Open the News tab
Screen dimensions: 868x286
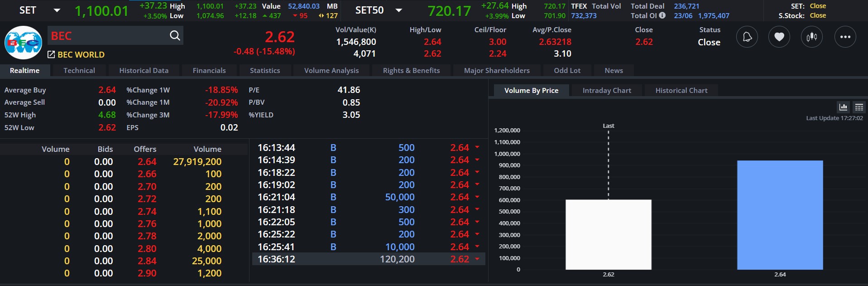(x=614, y=70)
